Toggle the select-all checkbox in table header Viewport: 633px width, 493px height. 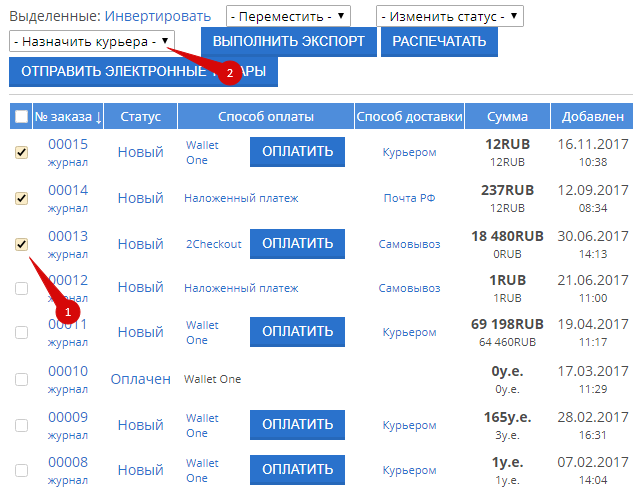(22, 117)
